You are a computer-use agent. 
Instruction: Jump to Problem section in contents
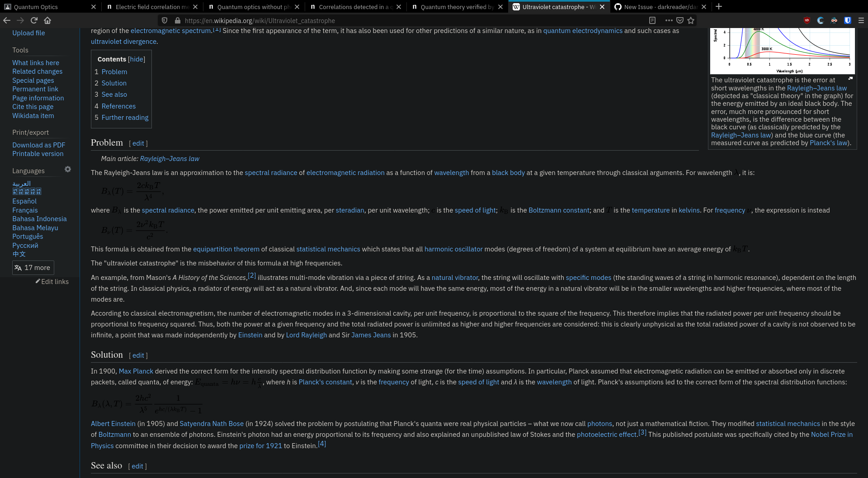[114, 72]
